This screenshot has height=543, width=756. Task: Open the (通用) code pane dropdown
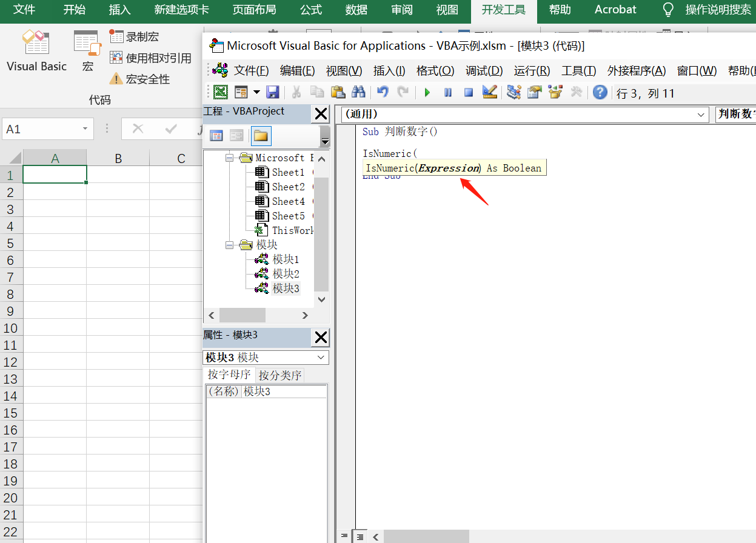point(702,115)
